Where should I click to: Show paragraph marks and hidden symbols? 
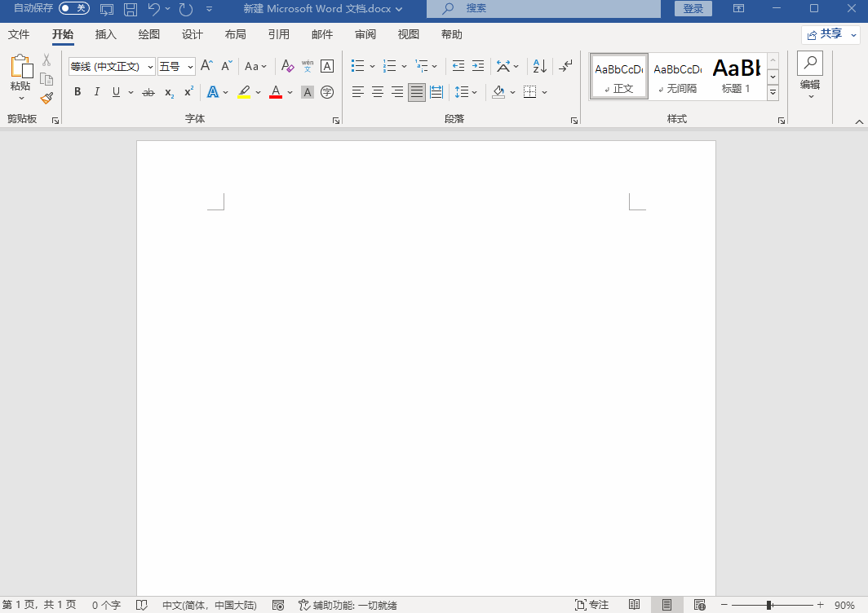click(x=566, y=66)
